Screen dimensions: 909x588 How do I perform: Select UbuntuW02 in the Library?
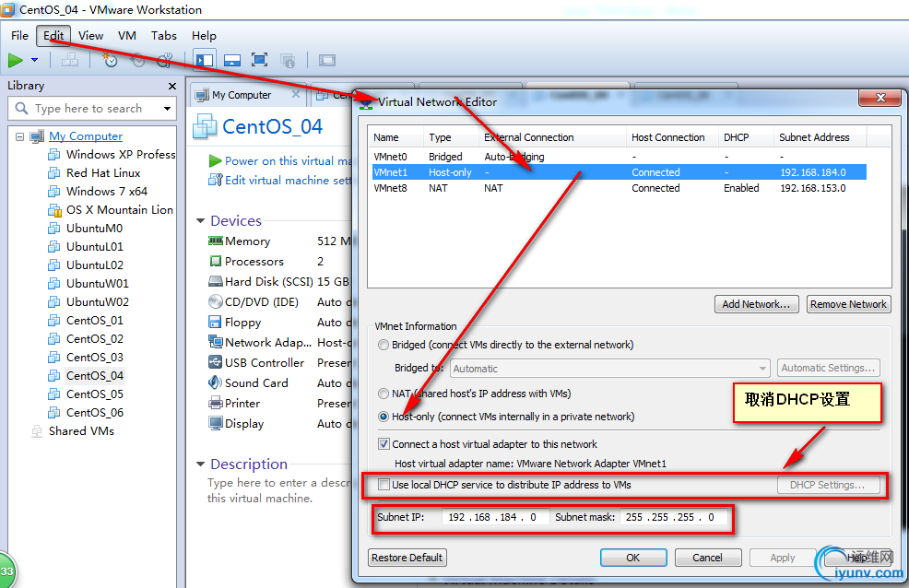click(x=98, y=301)
